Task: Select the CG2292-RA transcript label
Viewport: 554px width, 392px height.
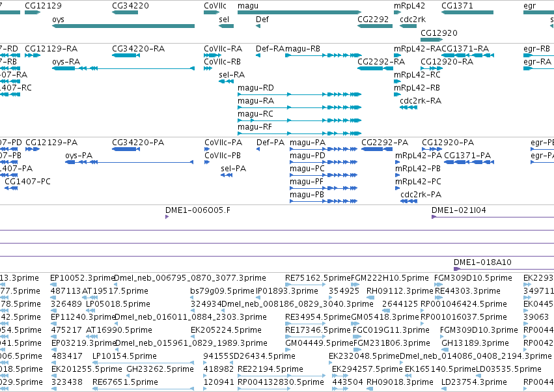Action: pyautogui.click(x=381, y=61)
